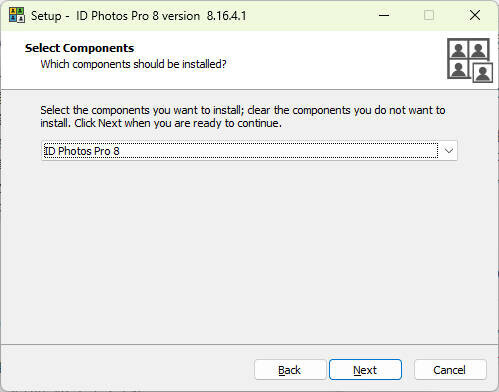Click the top-left portrait in the header logo

click(x=458, y=50)
